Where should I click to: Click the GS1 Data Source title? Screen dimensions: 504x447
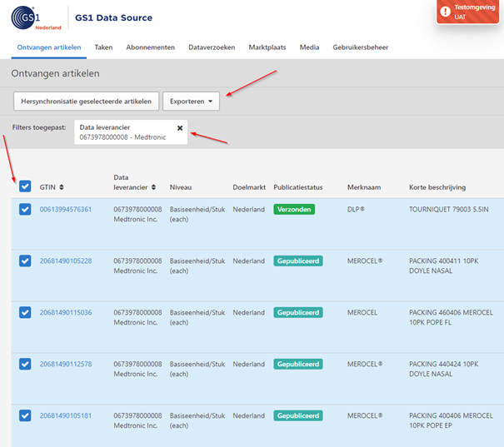[x=113, y=17]
